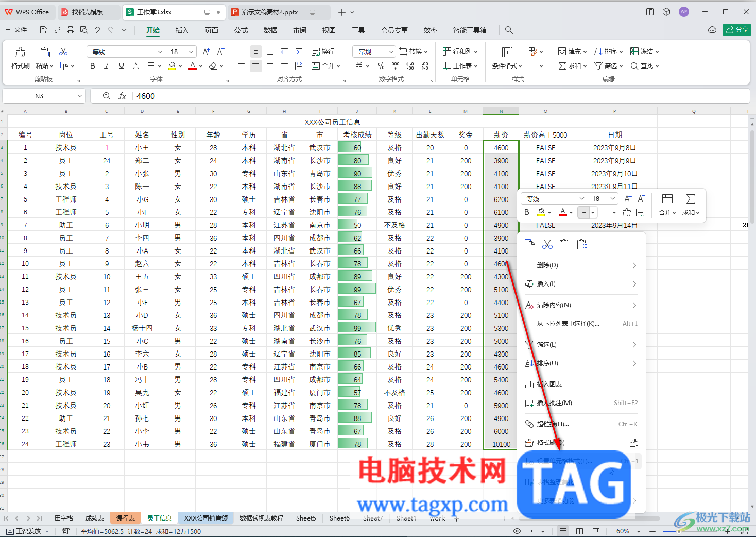The height and width of the screenshot is (537, 756).
Task: Click Paste Special icon in context menu
Action: (582, 244)
